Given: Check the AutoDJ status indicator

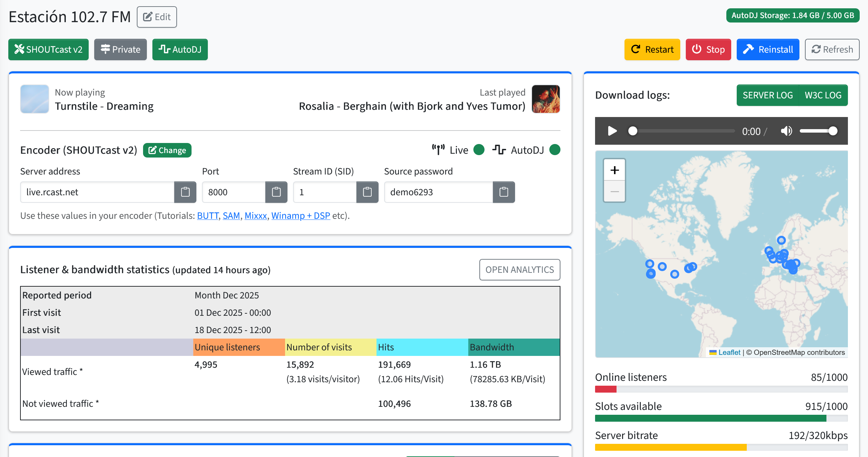Looking at the screenshot, I should coord(555,150).
